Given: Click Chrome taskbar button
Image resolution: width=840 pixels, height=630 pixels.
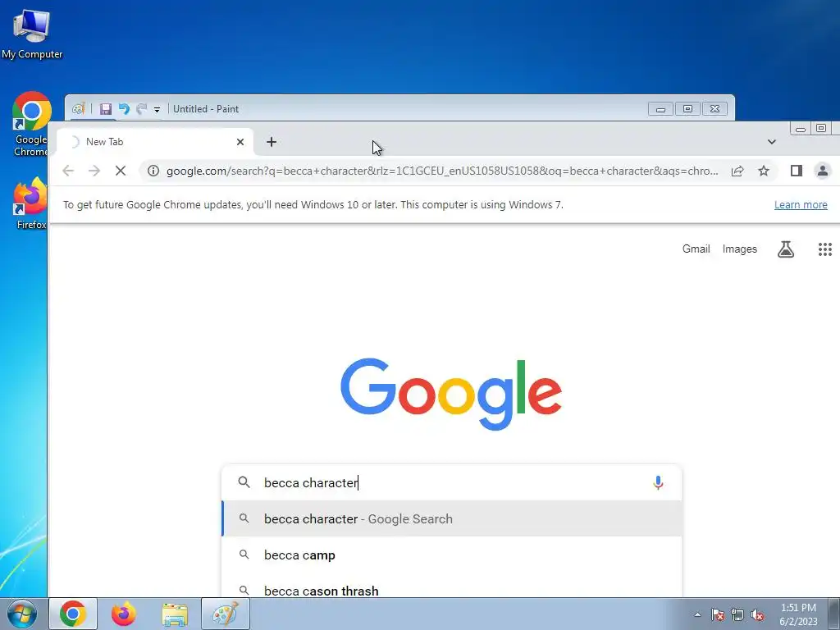Looking at the screenshot, I should click(73, 614).
